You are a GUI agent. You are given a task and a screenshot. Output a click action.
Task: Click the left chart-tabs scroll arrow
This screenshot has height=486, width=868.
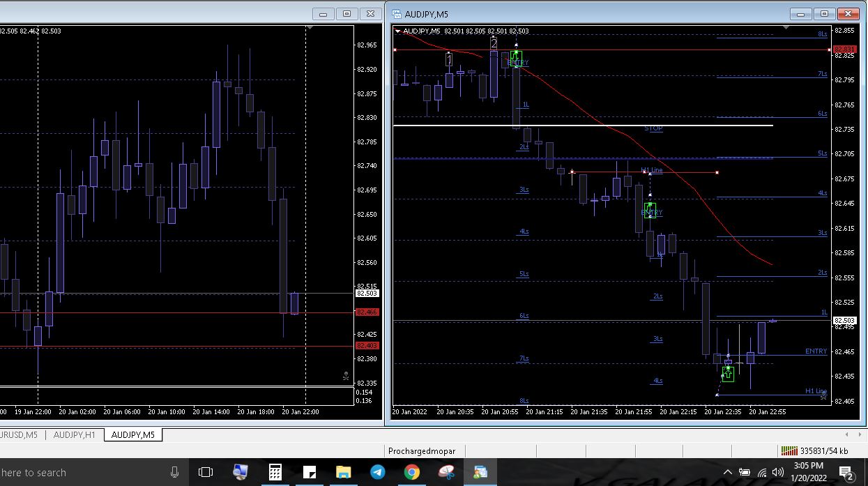(x=848, y=434)
